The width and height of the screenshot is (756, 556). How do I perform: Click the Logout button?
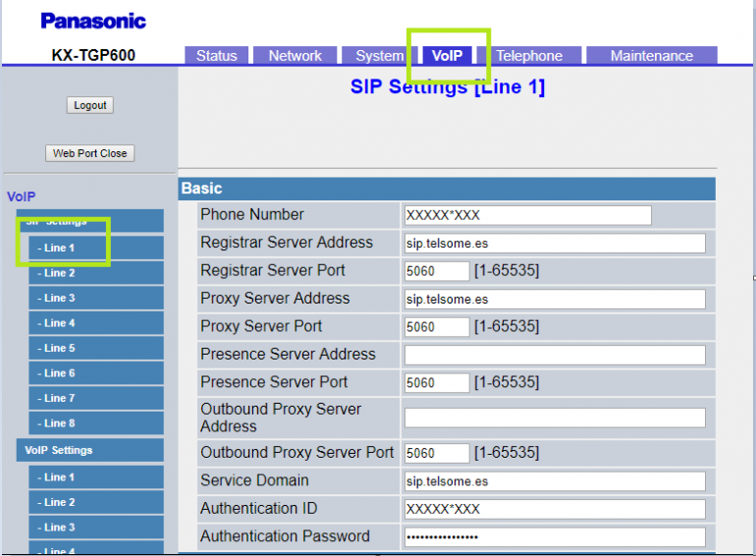[x=90, y=105]
